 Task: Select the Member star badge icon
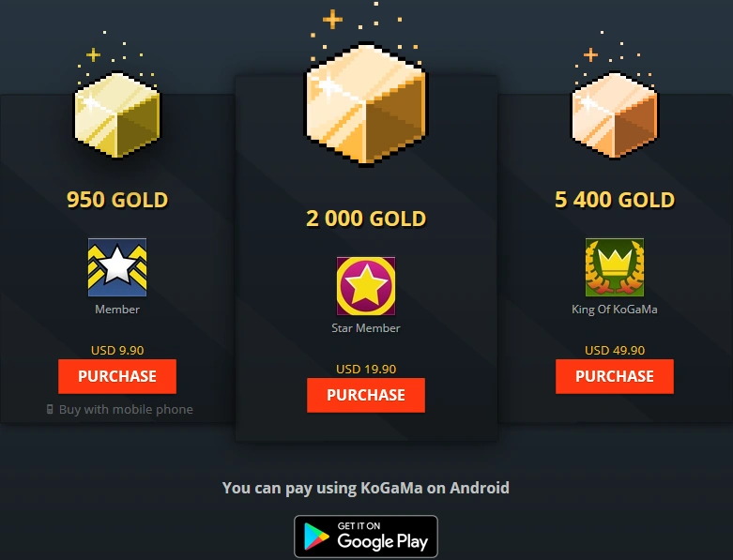[x=117, y=267]
